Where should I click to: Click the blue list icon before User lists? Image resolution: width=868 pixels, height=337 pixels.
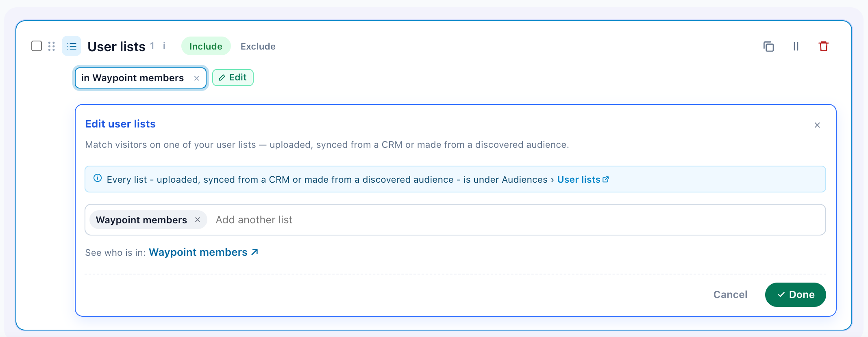click(72, 46)
